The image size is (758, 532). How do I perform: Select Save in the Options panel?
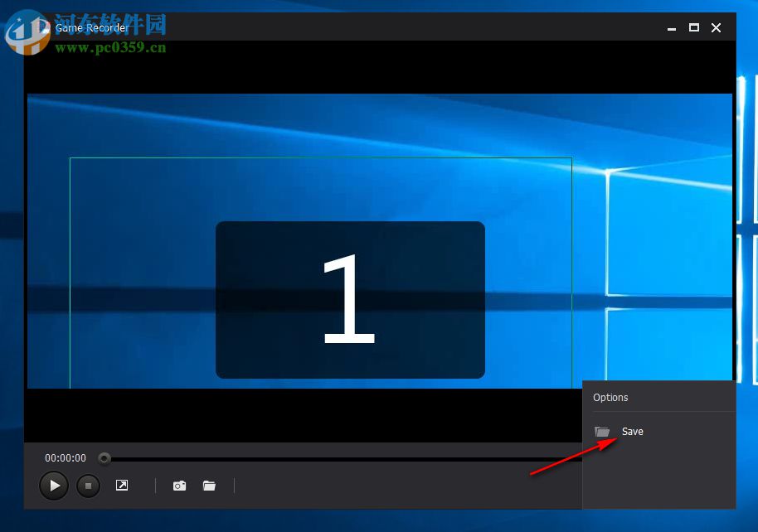(x=632, y=431)
